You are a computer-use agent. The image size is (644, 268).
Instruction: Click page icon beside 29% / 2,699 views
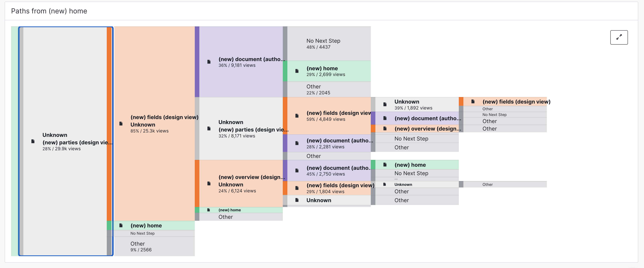click(x=297, y=71)
